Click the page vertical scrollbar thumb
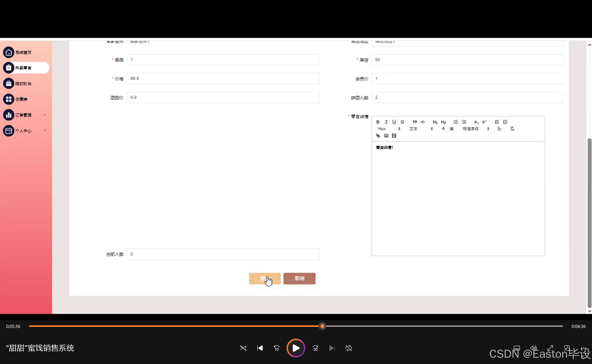The image size is (592, 364). 589,223
